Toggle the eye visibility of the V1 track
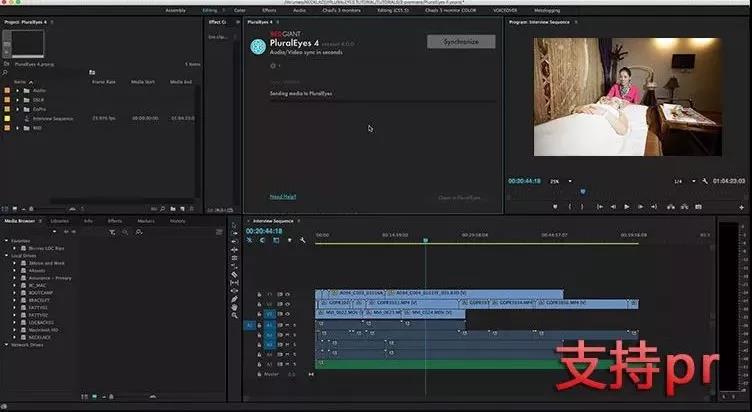Image resolution: width=752 pixels, height=412 pixels. click(x=288, y=314)
